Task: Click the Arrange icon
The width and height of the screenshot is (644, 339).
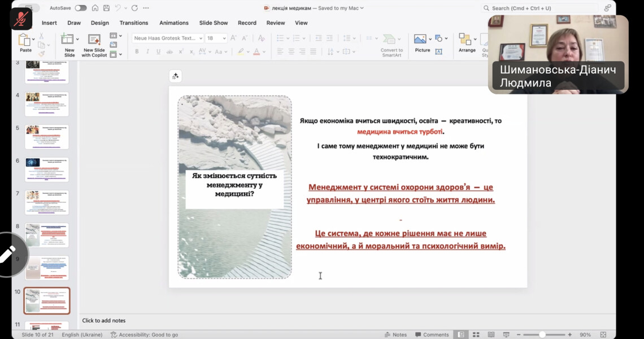Action: (x=465, y=40)
